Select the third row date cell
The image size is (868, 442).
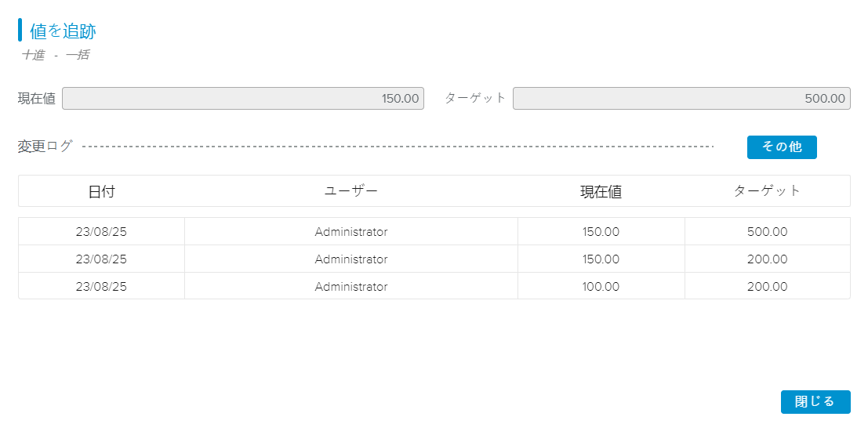coord(101,287)
